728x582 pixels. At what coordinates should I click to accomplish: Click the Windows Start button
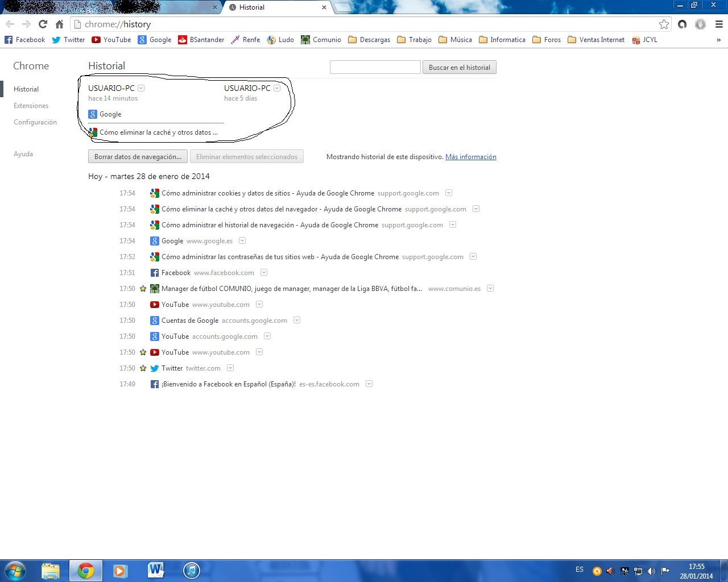pos(15,570)
